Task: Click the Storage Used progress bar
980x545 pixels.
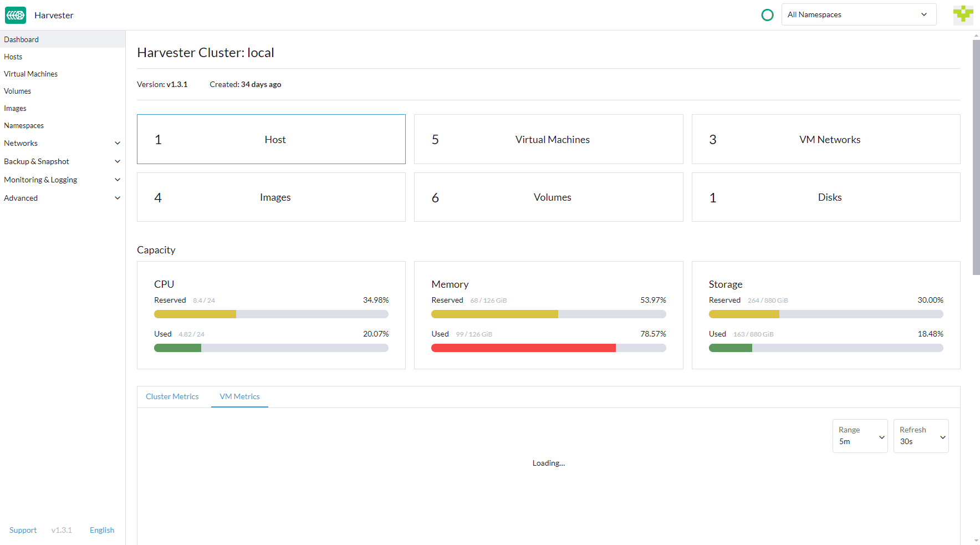Action: (x=826, y=348)
